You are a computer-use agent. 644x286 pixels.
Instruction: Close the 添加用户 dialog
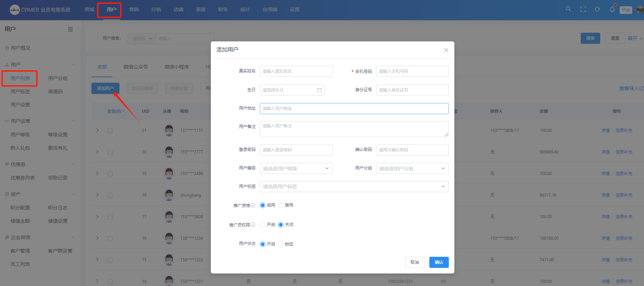tap(446, 50)
